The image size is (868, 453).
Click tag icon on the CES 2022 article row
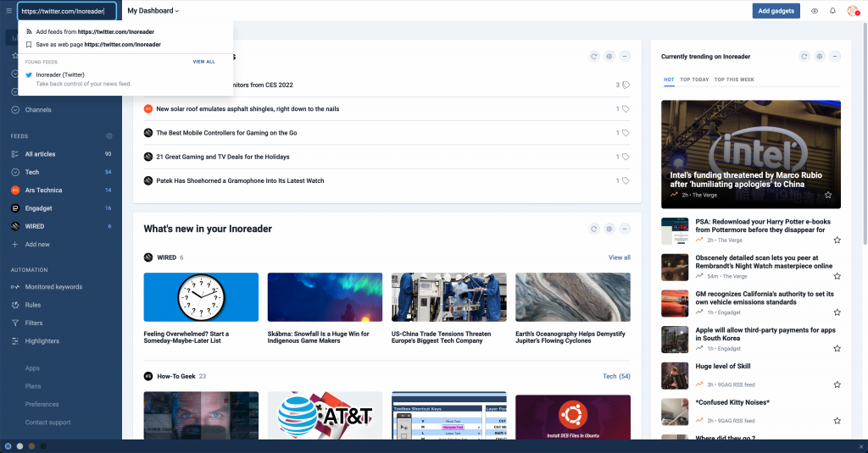[626, 86]
